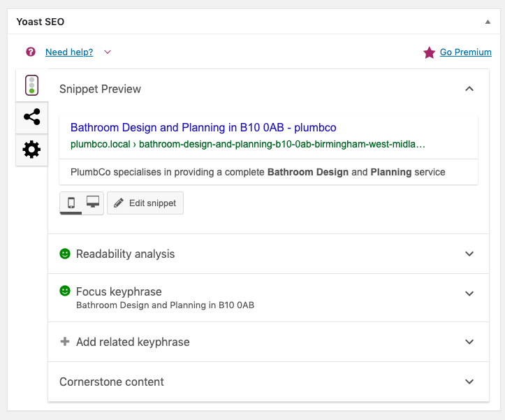Expand the Add related keyphrase chevron
Viewport: 505px width, 420px height.
click(x=469, y=342)
